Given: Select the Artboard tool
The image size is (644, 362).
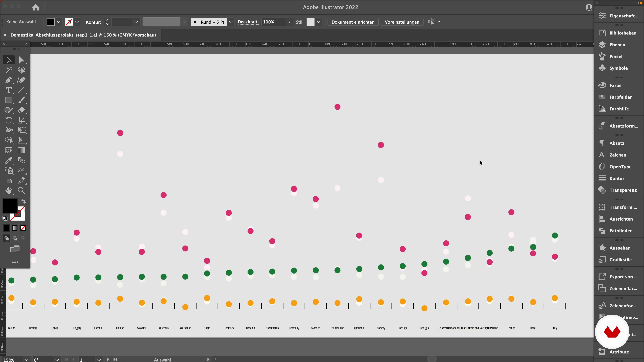Looking at the screenshot, I should (9, 180).
